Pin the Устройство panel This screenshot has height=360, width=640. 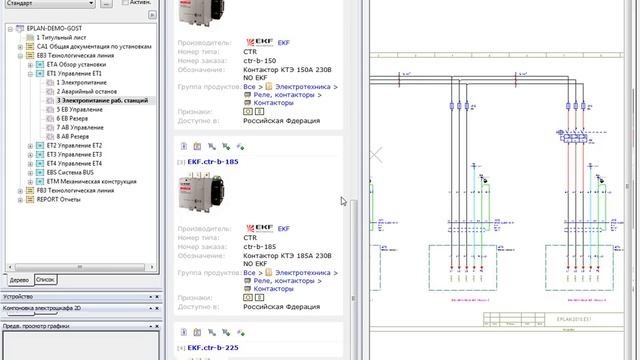click(x=151, y=297)
